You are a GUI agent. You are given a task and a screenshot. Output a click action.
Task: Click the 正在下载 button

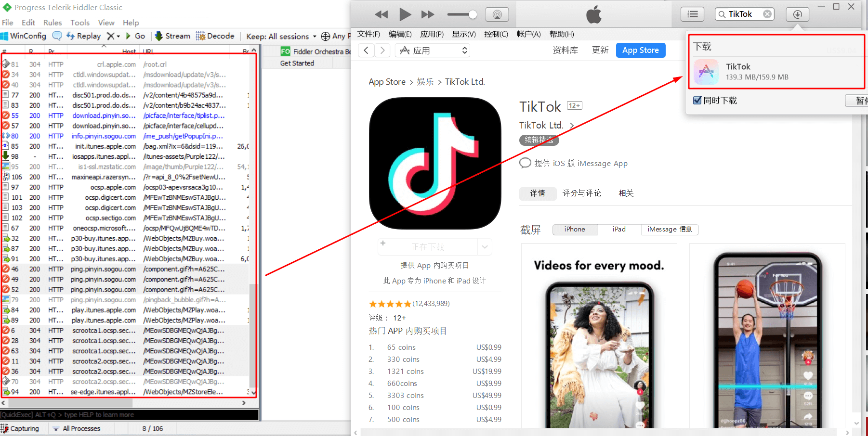[x=428, y=247]
